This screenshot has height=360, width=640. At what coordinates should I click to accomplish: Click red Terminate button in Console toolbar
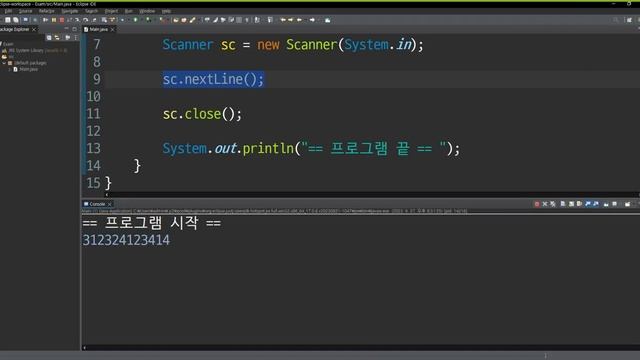[537, 204]
